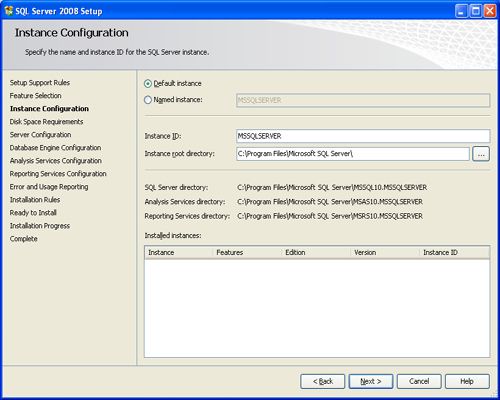Maximize the SQL Server 2008 Setup window
500x400 pixels.
(x=476, y=11)
